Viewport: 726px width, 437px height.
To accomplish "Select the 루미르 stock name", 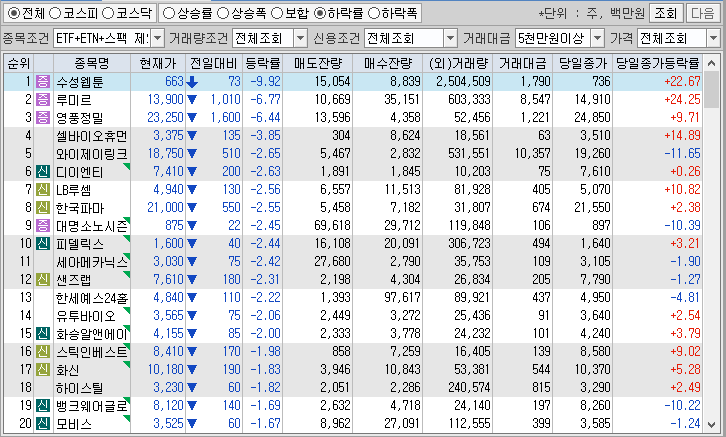I will click(74, 100).
